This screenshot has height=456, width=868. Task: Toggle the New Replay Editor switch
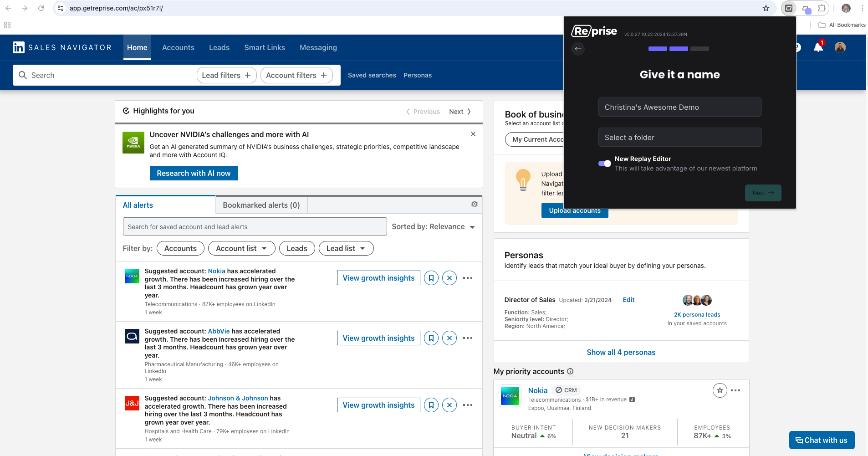[605, 164]
